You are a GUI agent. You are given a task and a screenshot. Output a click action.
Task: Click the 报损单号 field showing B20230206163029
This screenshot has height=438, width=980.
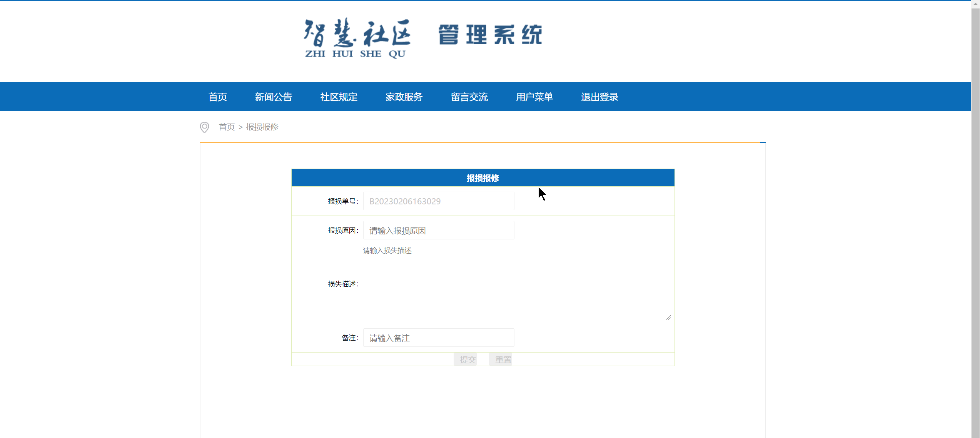(439, 201)
